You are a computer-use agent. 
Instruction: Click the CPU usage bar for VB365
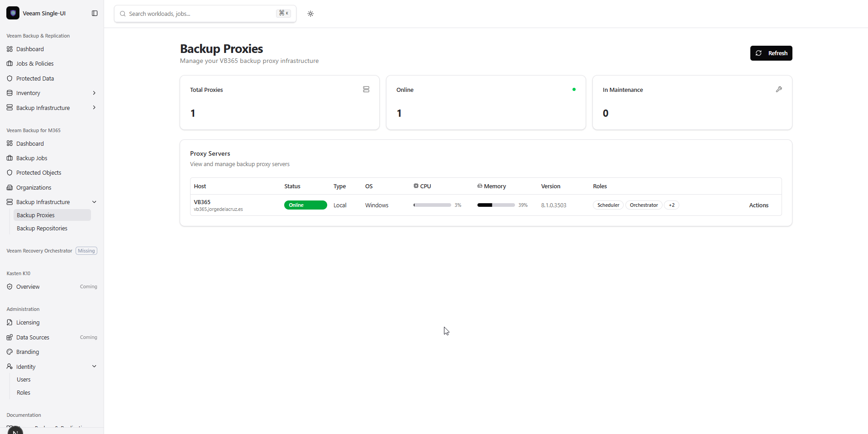(431, 205)
